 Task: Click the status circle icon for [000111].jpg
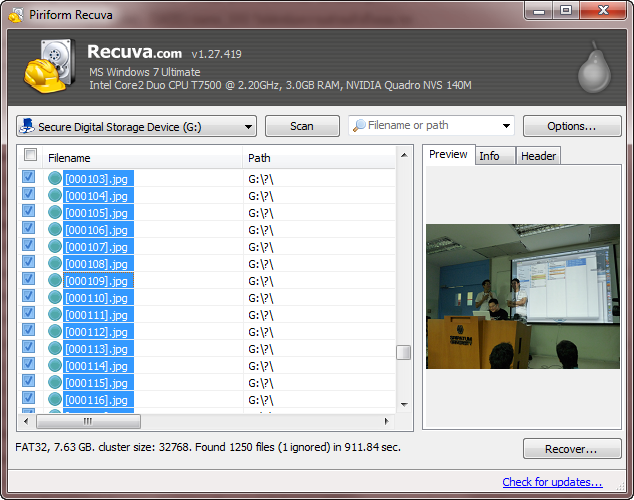coord(55,314)
